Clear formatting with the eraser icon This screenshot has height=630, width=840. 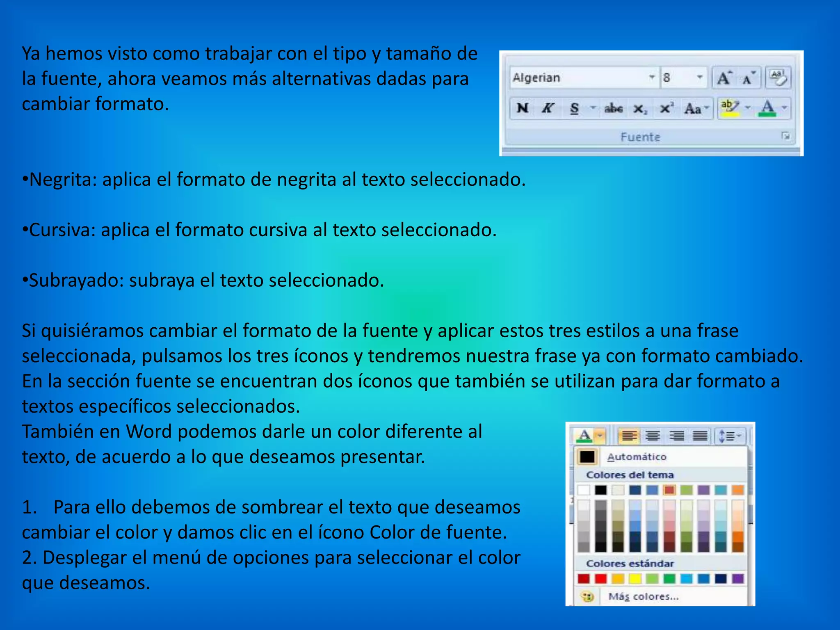coord(778,78)
